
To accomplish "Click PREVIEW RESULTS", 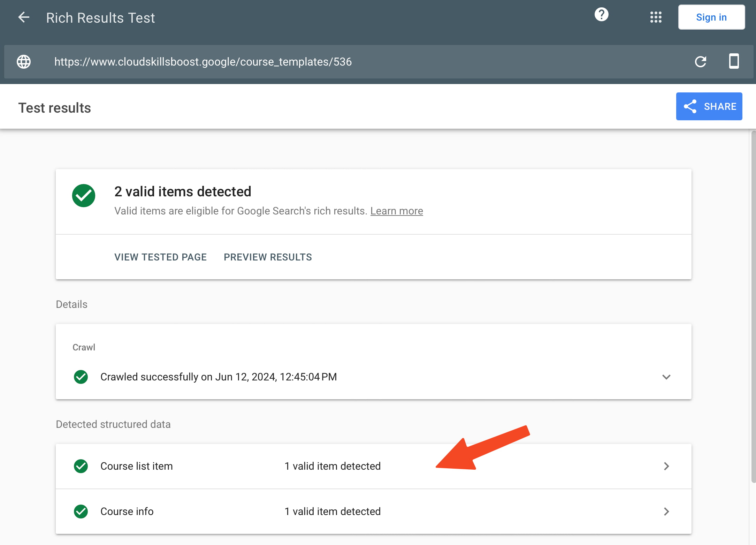I will [x=268, y=257].
